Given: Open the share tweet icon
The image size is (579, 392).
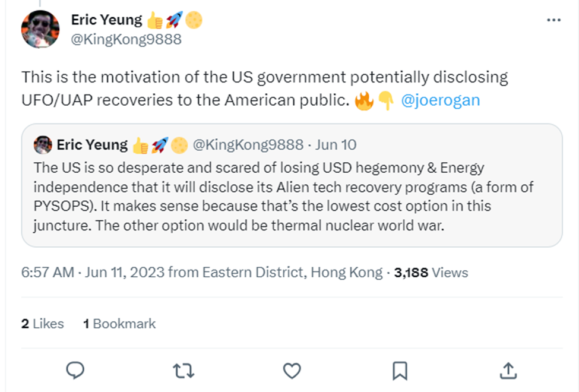Looking at the screenshot, I should 508,371.
